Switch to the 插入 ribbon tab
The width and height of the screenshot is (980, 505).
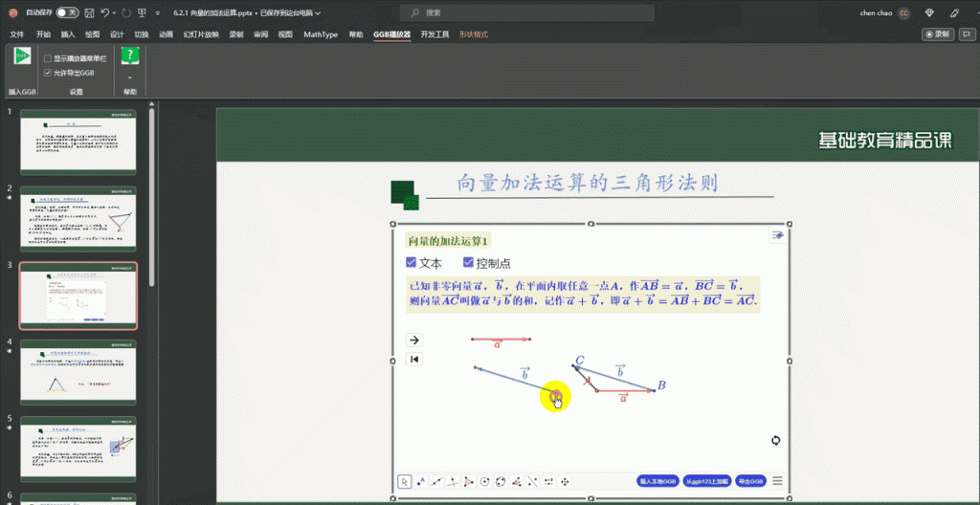tap(68, 34)
